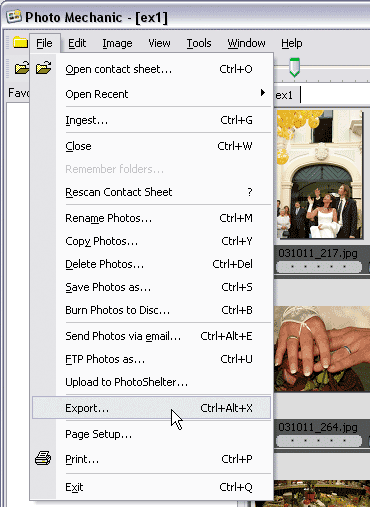
Task: Click the Export menu item
Action: pyautogui.click(x=152, y=408)
